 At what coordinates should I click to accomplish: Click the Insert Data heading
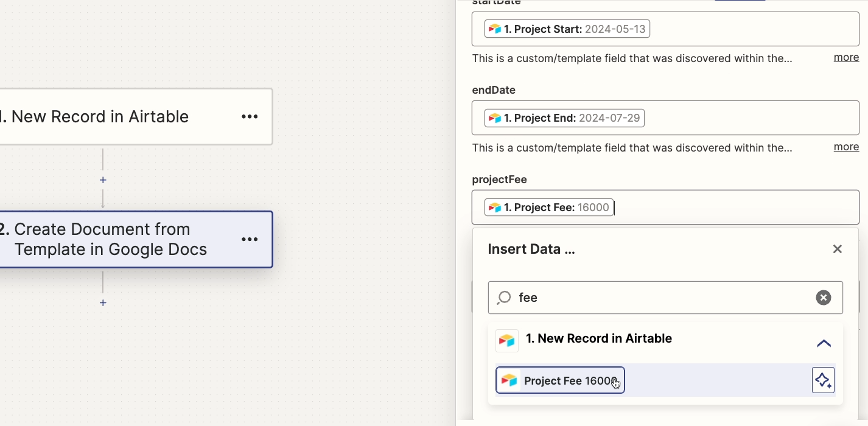(x=531, y=249)
